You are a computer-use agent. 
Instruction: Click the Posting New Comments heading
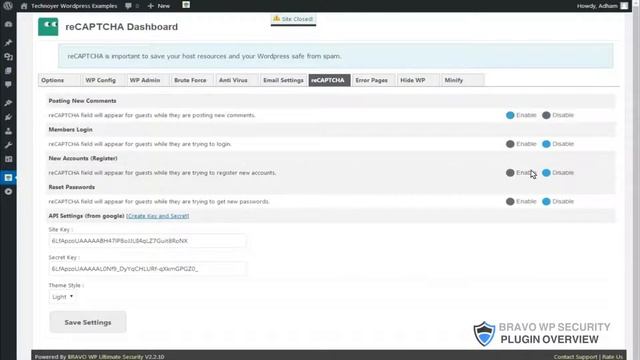[82, 101]
